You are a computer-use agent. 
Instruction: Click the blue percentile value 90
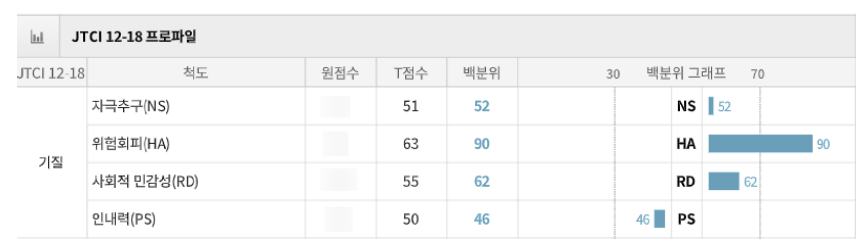point(482,144)
